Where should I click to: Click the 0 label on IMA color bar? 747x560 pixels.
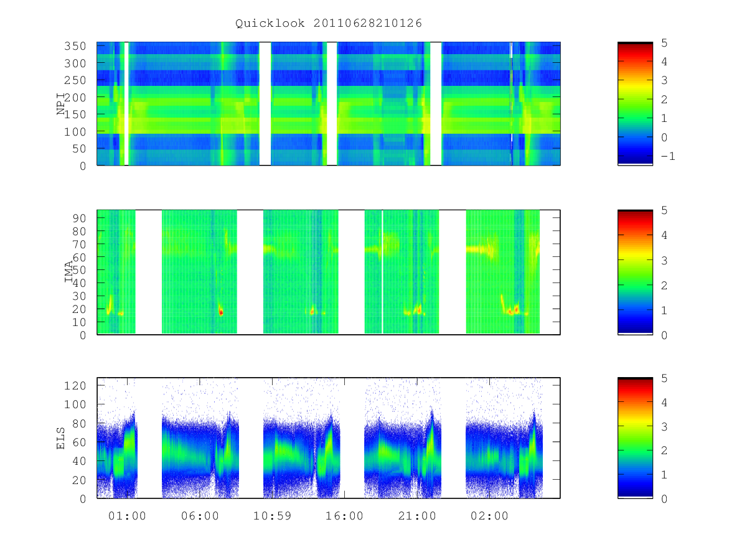665,335
